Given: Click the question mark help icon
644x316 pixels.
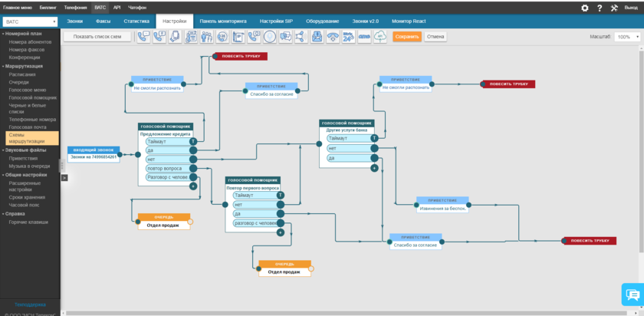Looking at the screenshot, I should point(600,8).
